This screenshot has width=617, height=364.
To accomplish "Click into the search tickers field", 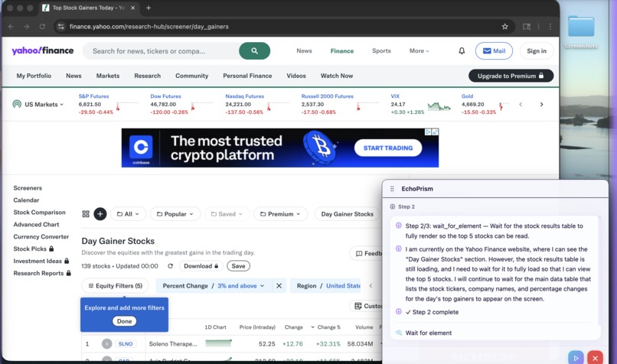I will 162,50.
